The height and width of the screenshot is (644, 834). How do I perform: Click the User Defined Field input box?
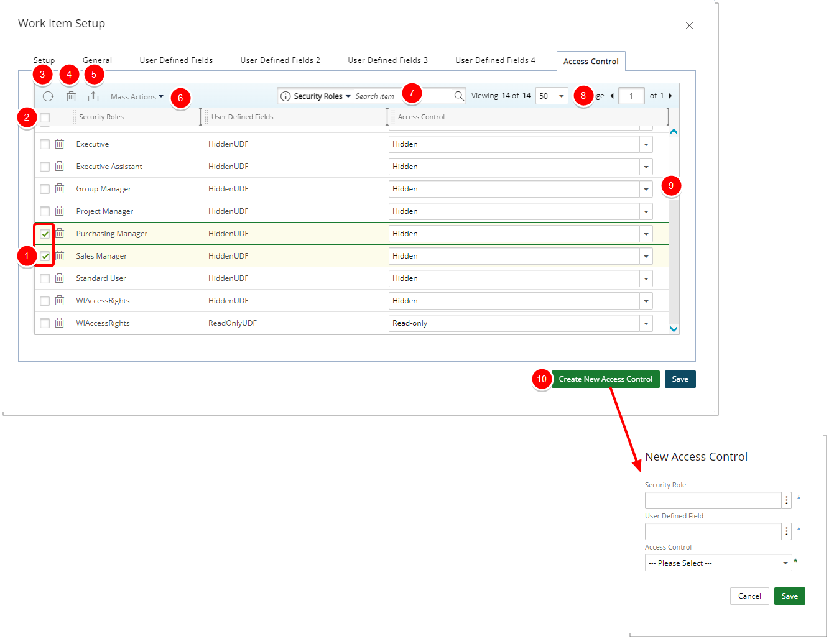tap(713, 531)
